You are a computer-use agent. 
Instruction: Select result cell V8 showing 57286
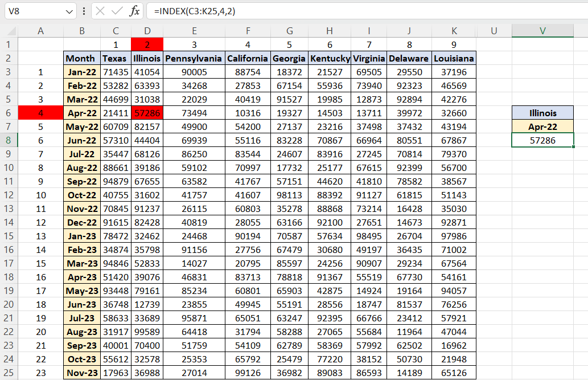click(x=542, y=140)
